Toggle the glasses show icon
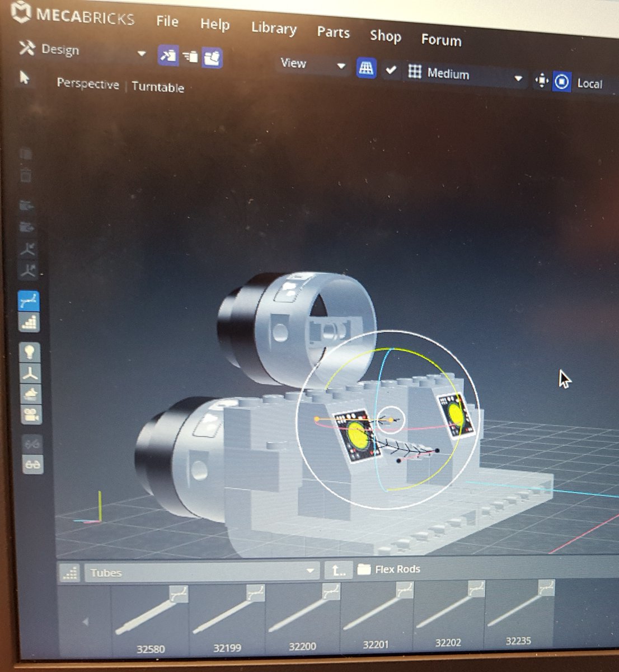 click(x=34, y=464)
